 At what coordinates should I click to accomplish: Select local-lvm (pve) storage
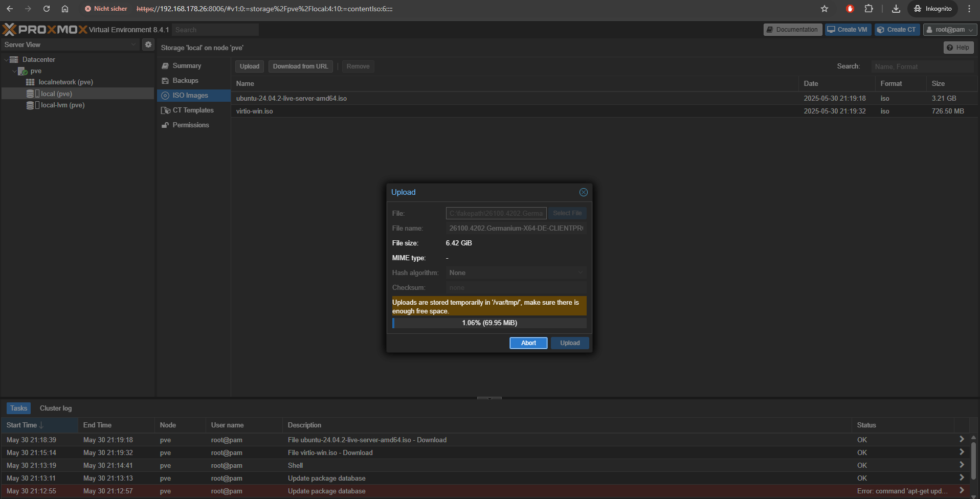(62, 105)
